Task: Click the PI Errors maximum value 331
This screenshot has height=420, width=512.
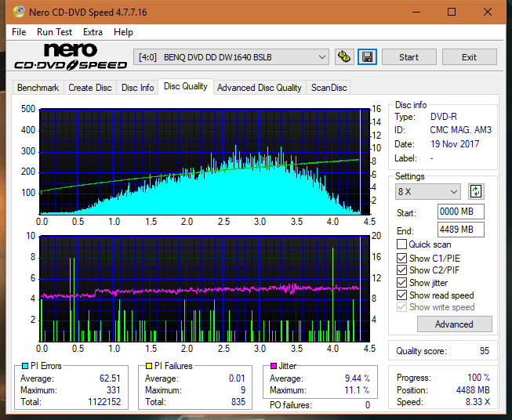Action: pyautogui.click(x=114, y=390)
